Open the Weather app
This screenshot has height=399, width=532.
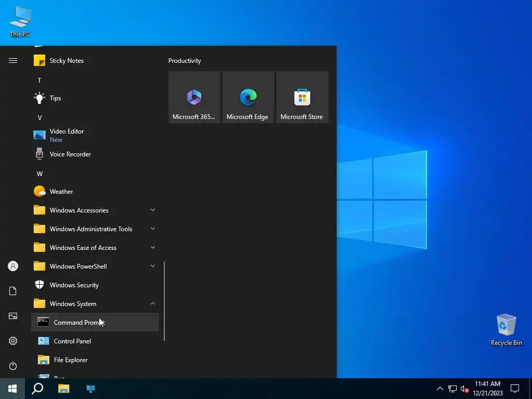(95, 191)
